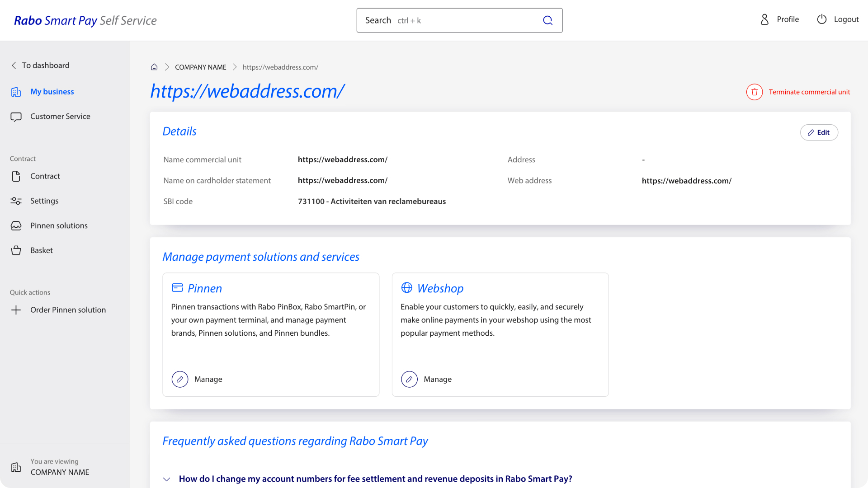Screen dimensions: 868x488
Task: Click the Pinnen card icon heading
Action: point(177,288)
